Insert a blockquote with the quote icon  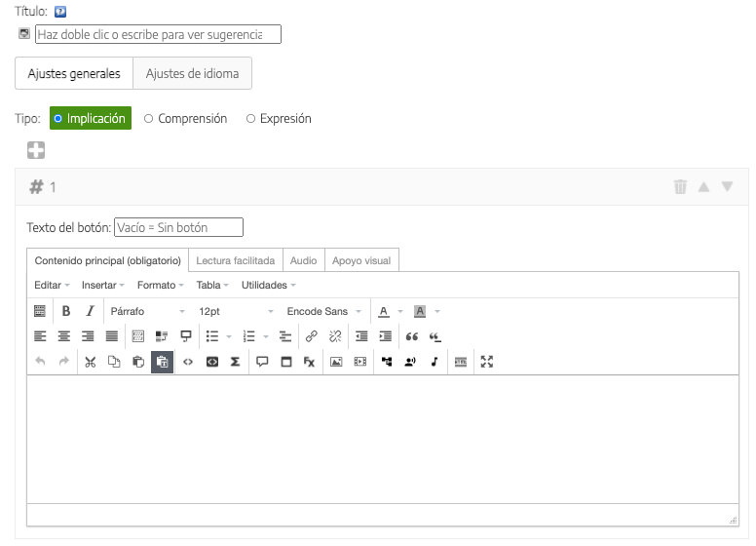tap(411, 336)
